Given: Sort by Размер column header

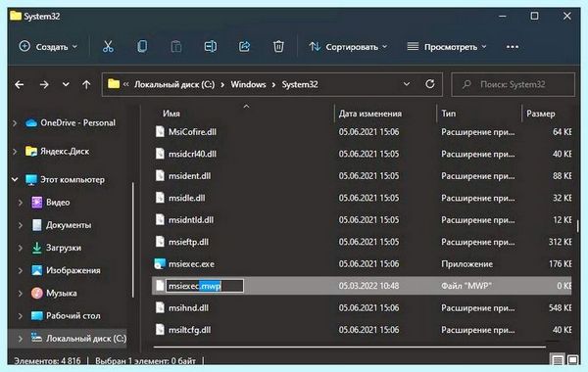Looking at the screenshot, I should click(540, 114).
